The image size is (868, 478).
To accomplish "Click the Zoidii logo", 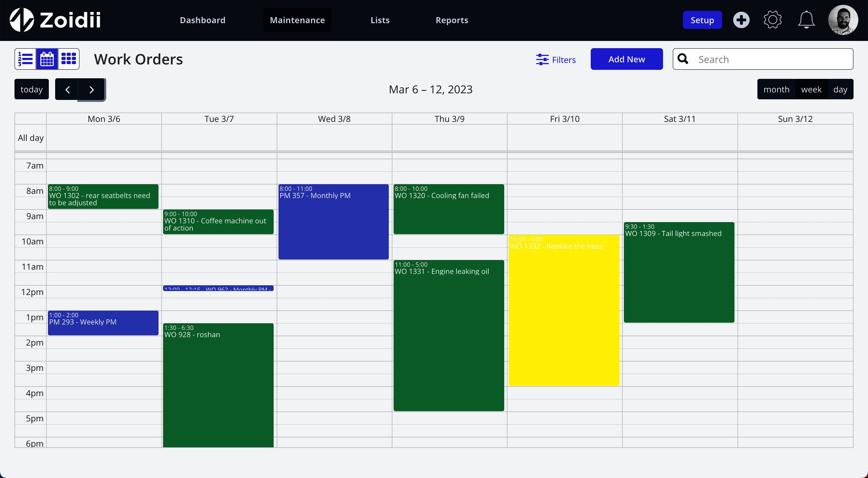I will [55, 20].
